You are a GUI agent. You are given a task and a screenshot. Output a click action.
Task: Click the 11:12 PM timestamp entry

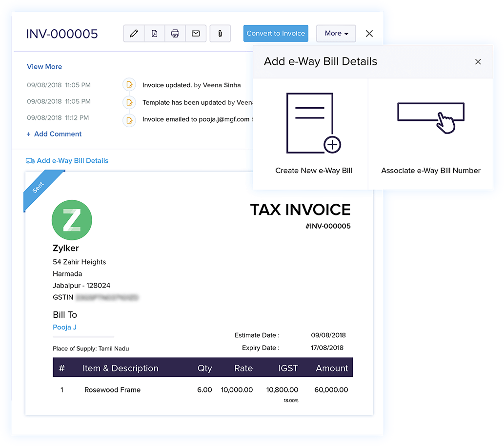tap(58, 118)
